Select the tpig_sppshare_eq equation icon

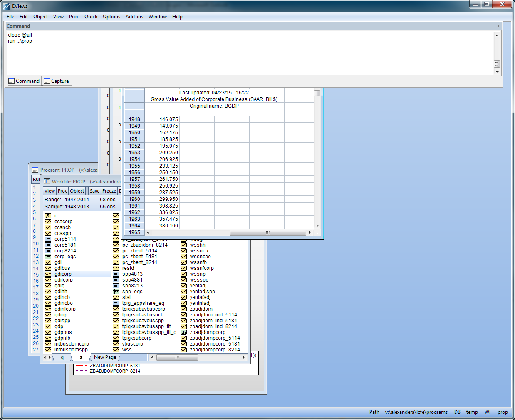pos(116,303)
